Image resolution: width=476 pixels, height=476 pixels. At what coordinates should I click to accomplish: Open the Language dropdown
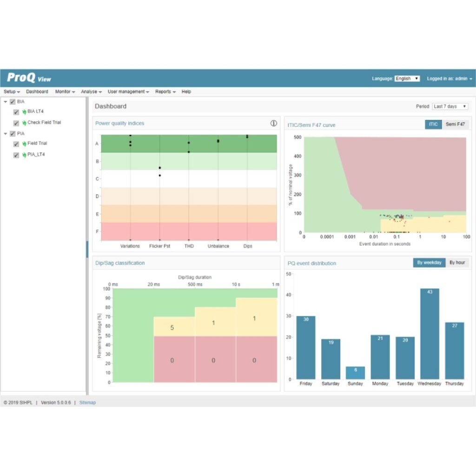(407, 79)
